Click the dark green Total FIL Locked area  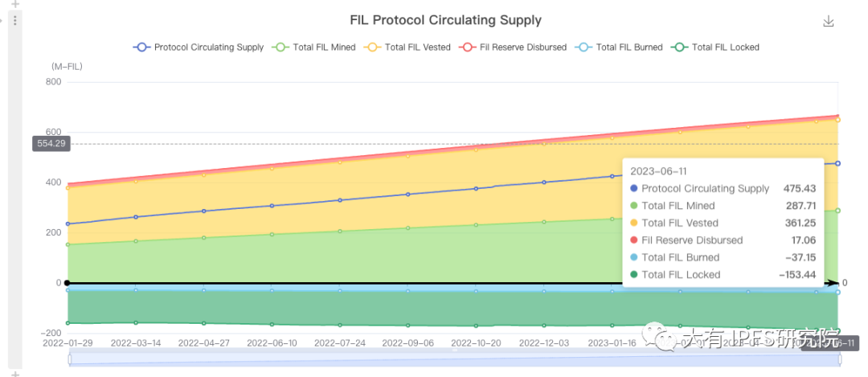pos(321,309)
